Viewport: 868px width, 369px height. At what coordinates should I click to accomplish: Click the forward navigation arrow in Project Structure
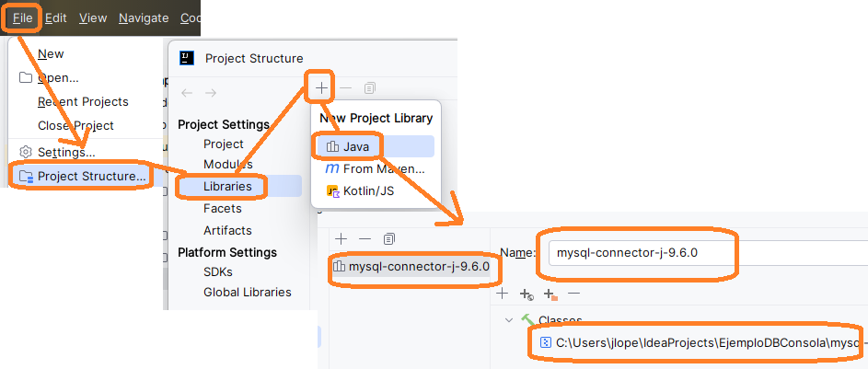click(211, 93)
